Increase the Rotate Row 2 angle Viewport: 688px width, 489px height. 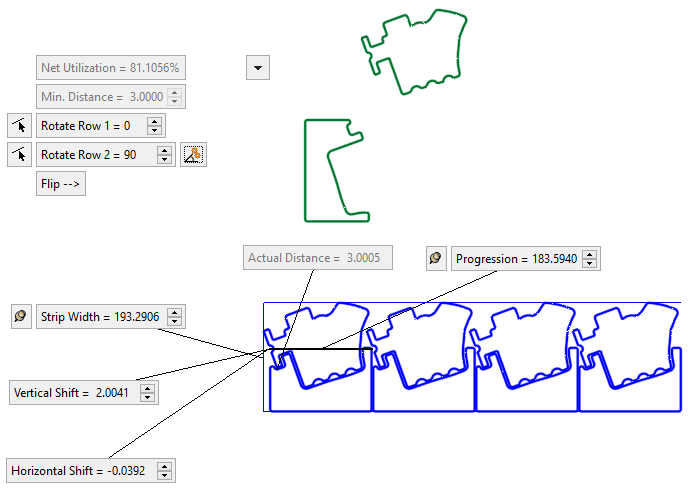[165, 151]
